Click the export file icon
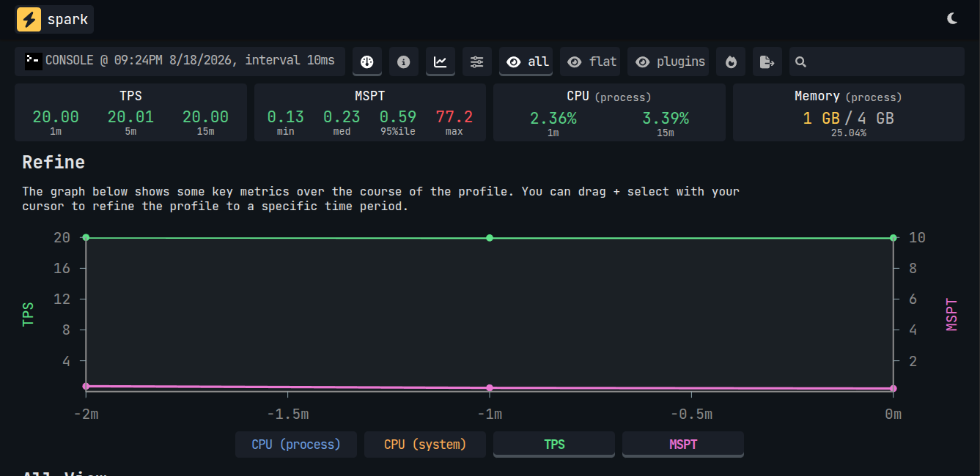The image size is (980, 476). (x=767, y=62)
